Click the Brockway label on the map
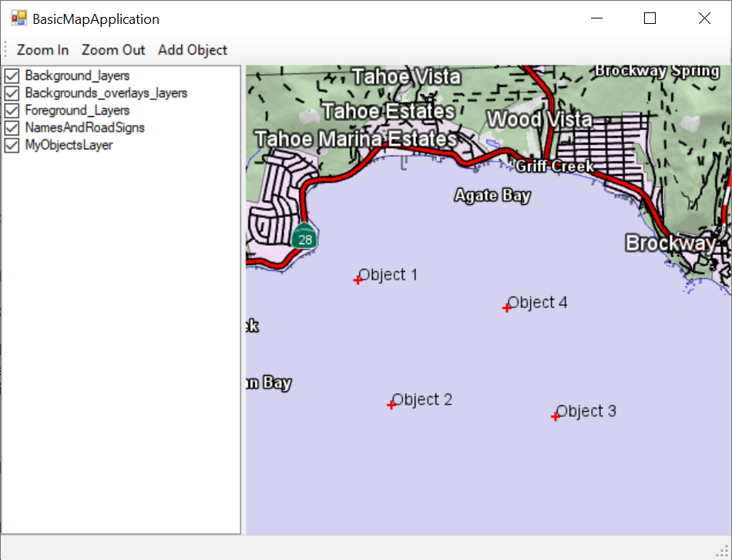This screenshot has height=560, width=732. (x=670, y=243)
